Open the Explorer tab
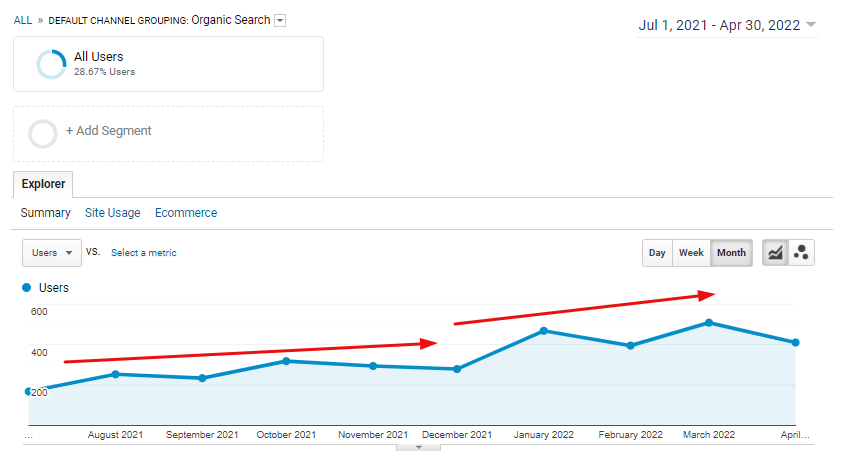The width and height of the screenshot is (846, 463). pos(43,184)
